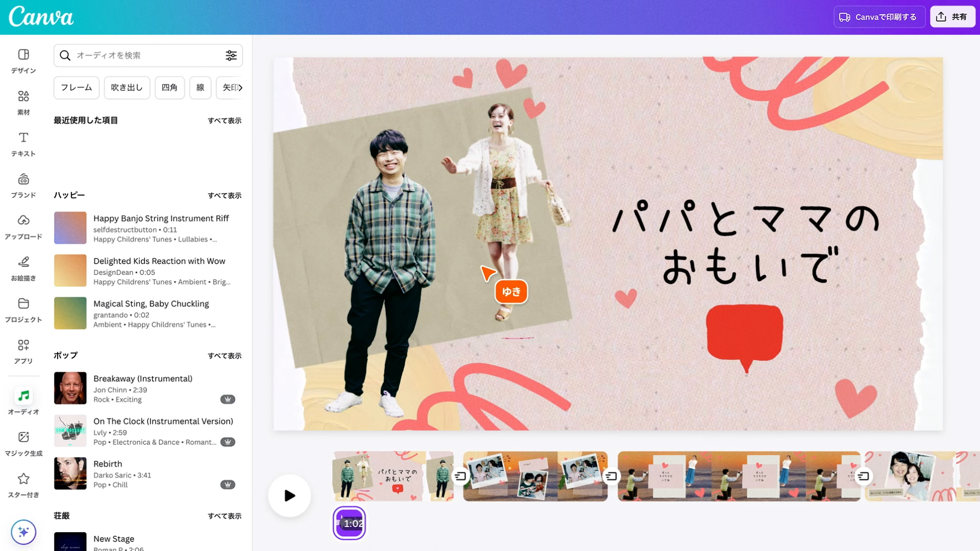Select the オーディオ audio panel icon
This screenshot has height=551, width=980.
(x=23, y=396)
